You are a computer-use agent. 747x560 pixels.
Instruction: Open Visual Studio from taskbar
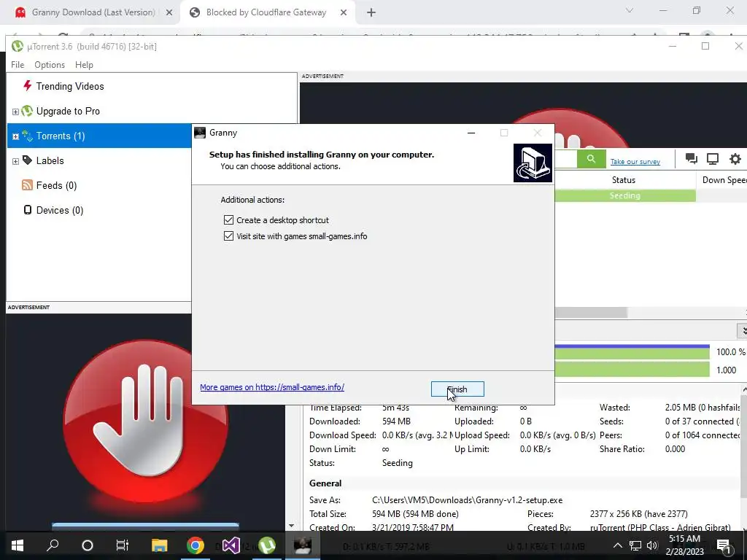pyautogui.click(x=231, y=545)
